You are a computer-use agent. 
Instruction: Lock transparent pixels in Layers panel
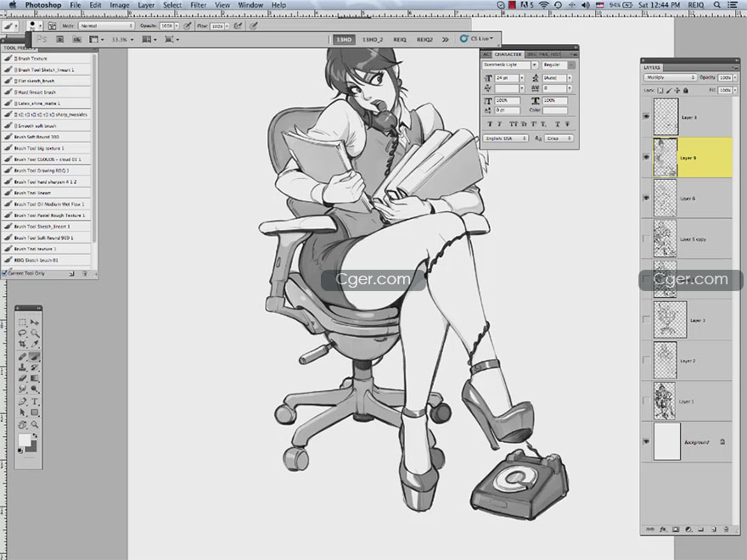(660, 90)
